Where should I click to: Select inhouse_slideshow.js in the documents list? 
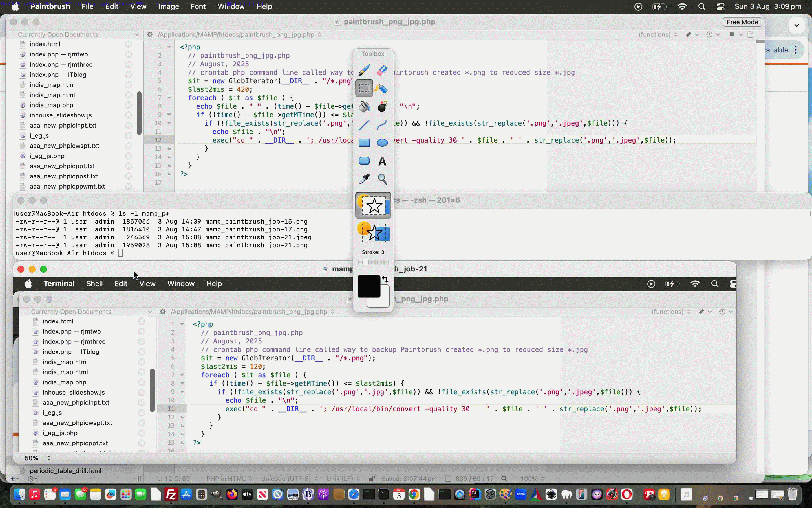[61, 115]
